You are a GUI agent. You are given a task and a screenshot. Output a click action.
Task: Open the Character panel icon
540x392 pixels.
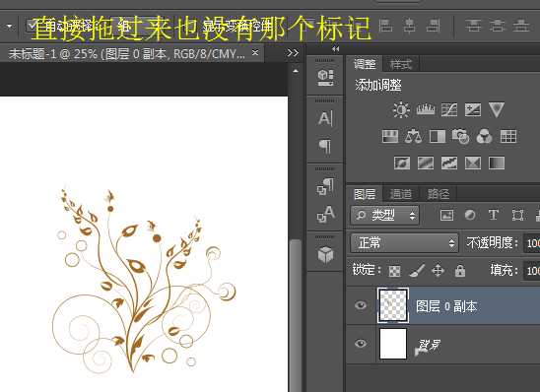(x=325, y=118)
